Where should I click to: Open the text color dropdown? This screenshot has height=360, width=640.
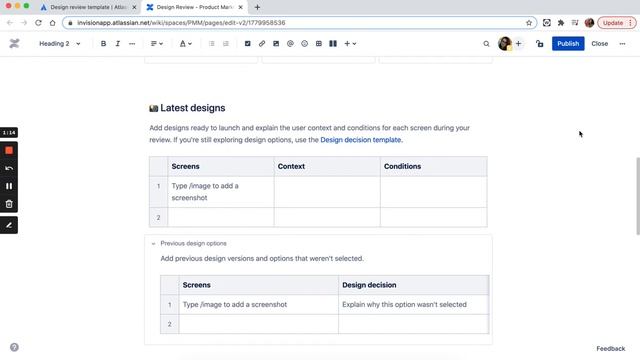186,44
